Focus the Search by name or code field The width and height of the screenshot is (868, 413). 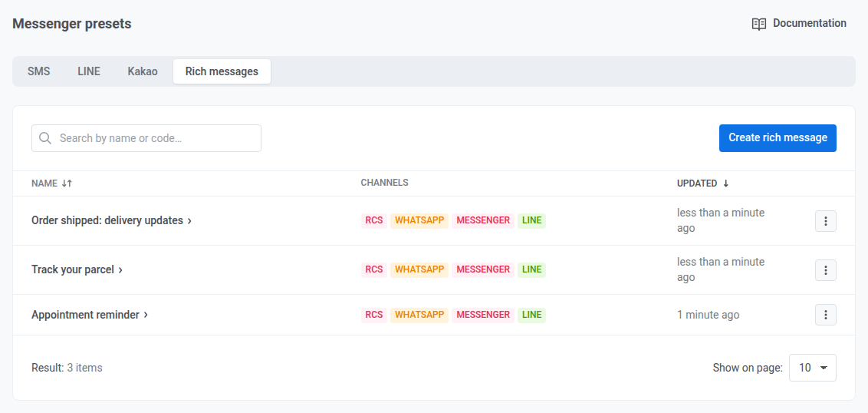point(146,138)
